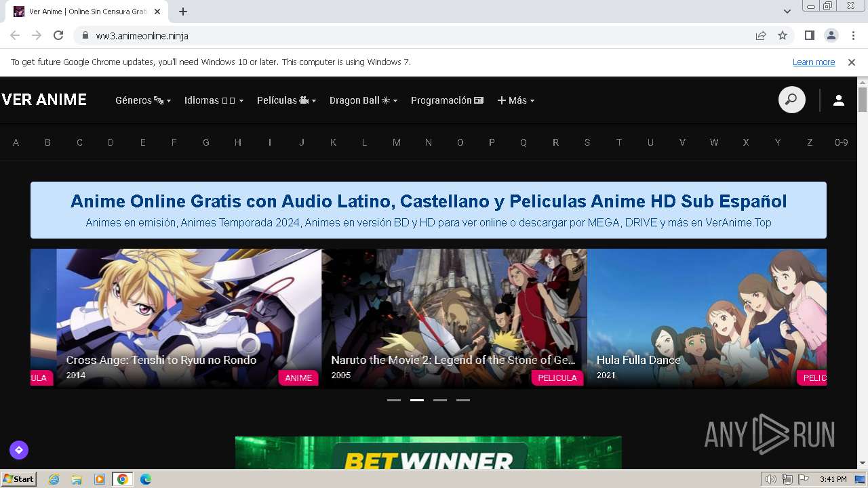Open media player from taskbar

tap(100, 479)
